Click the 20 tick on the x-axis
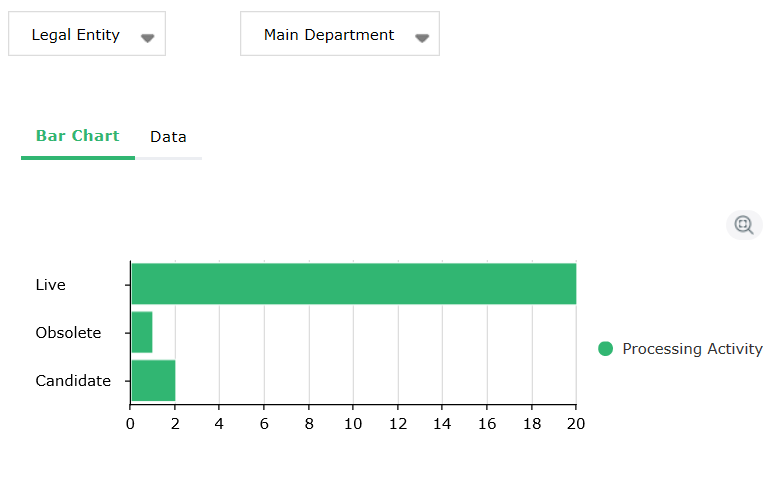This screenshot has width=779, height=480. coord(576,423)
